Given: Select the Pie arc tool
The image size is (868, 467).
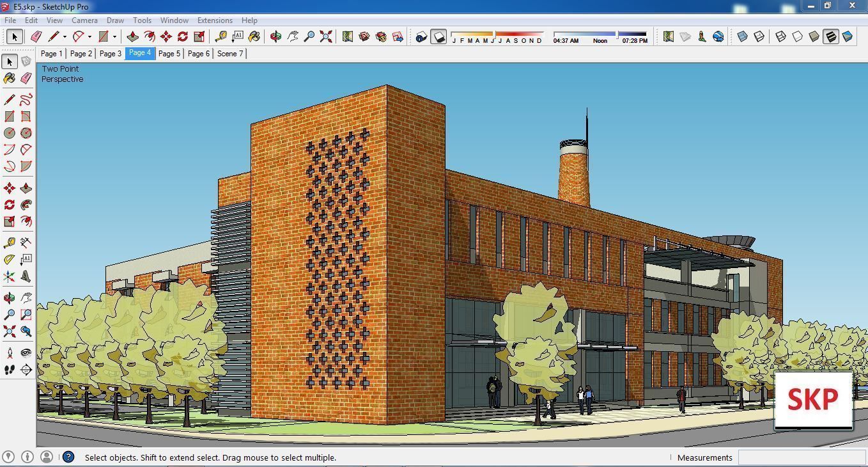Looking at the screenshot, I should (26, 166).
